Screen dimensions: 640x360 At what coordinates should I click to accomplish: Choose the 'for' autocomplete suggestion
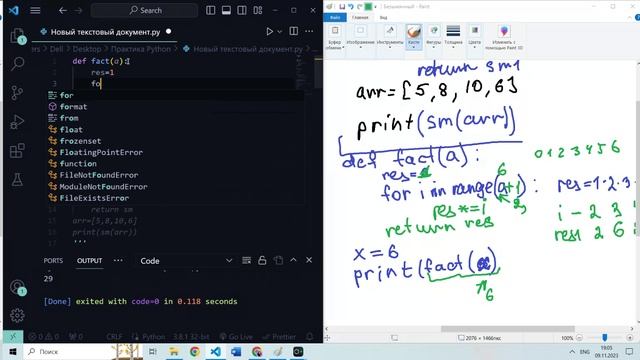(176, 95)
